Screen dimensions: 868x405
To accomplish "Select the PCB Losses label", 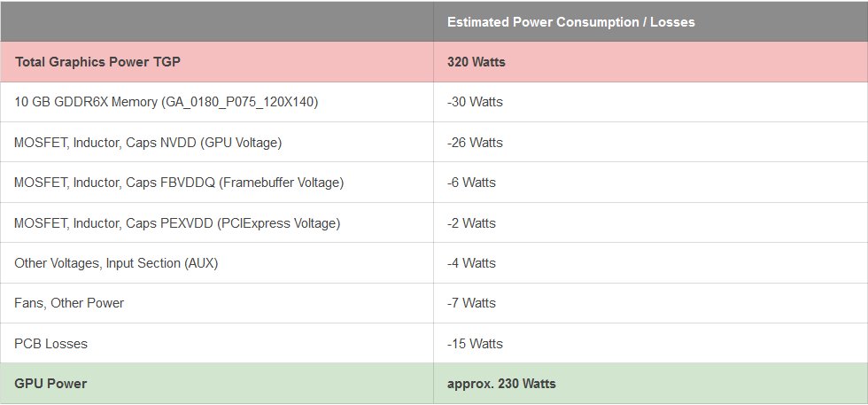I will (x=50, y=344).
